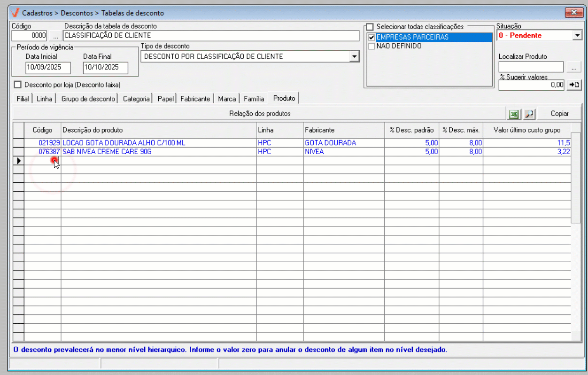Uncheck EMPRESAS PARCEIRAS classification
Screen dimensions: 588x375
[x=371, y=37]
